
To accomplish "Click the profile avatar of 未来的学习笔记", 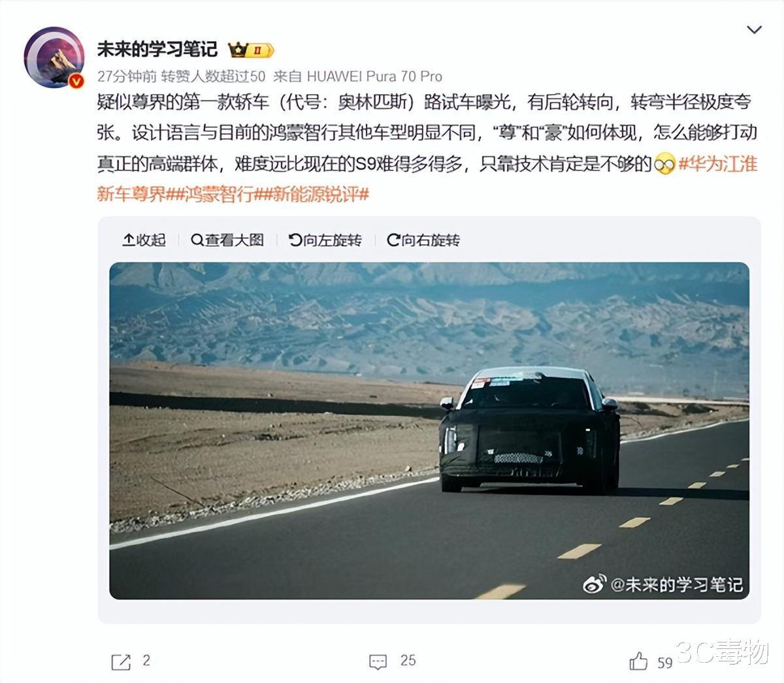I will [54, 57].
